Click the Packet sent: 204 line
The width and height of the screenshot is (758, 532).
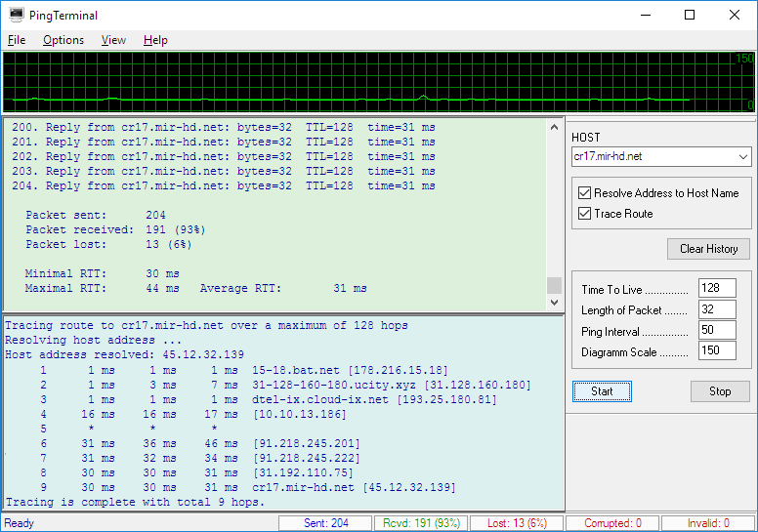pos(96,215)
